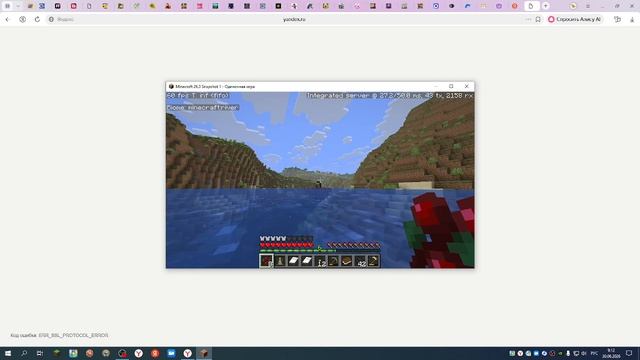Open the volume control in system tray
This screenshot has width=640, height=360.
[x=584, y=353]
